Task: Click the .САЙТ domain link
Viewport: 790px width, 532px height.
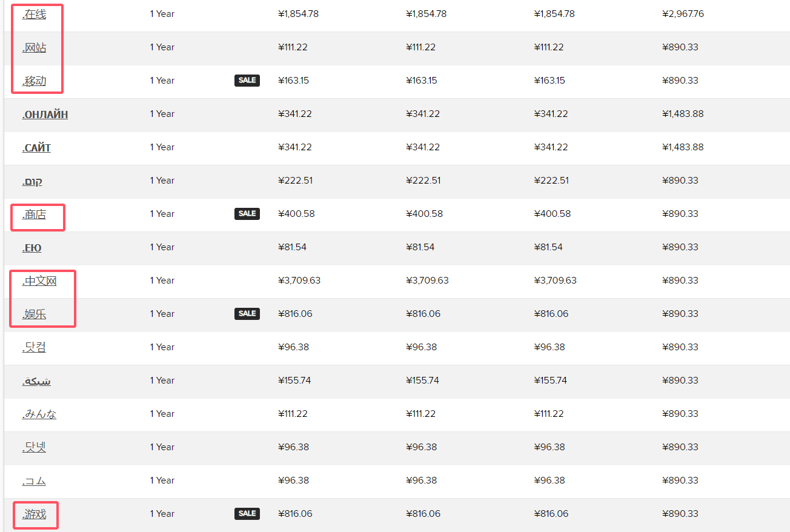Action: (x=36, y=147)
